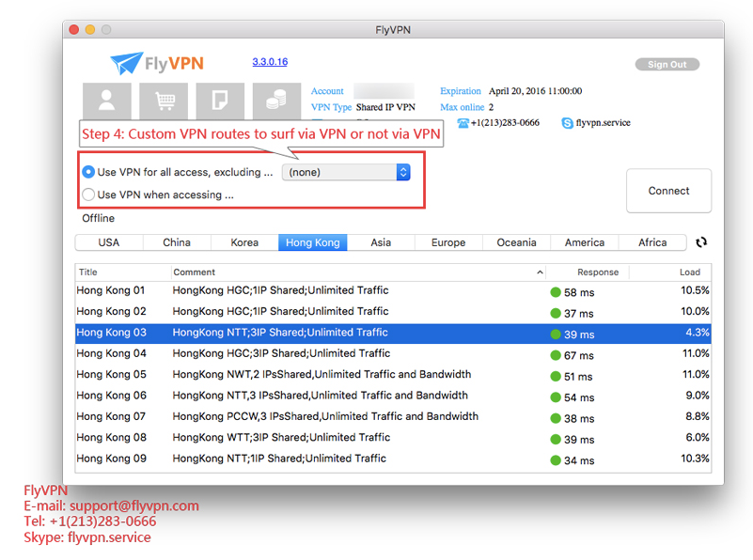The image size is (753, 560).
Task: Click the refresh server list icon
Action: pyautogui.click(x=701, y=242)
